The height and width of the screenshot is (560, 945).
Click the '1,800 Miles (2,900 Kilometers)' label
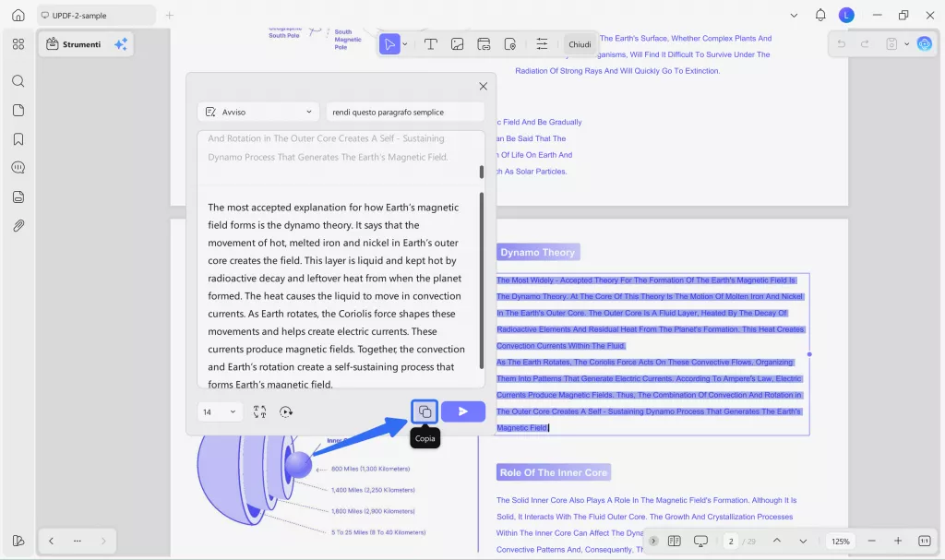pos(373,511)
